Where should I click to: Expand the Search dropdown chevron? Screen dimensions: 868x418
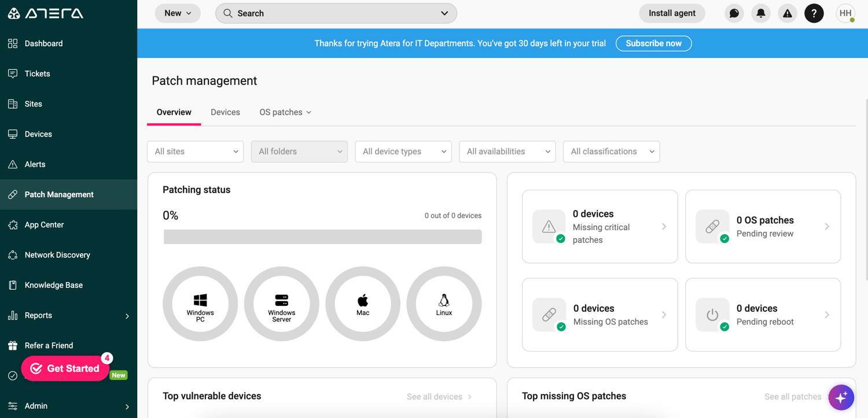444,13
